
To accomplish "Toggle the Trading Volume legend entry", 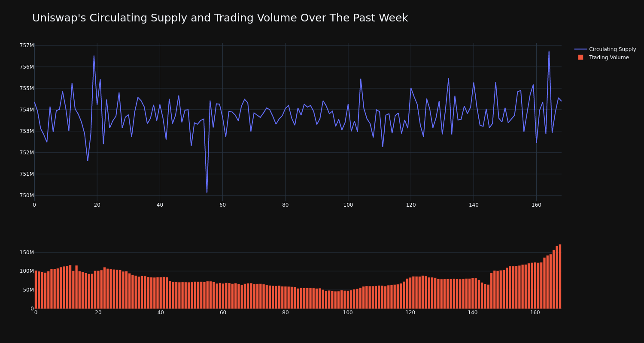I will point(605,57).
